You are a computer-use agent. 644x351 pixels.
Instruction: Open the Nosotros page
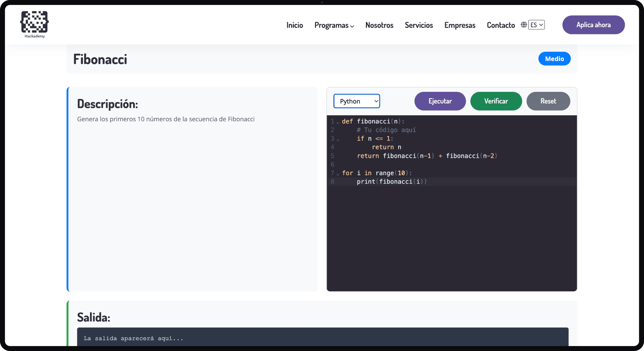point(379,25)
